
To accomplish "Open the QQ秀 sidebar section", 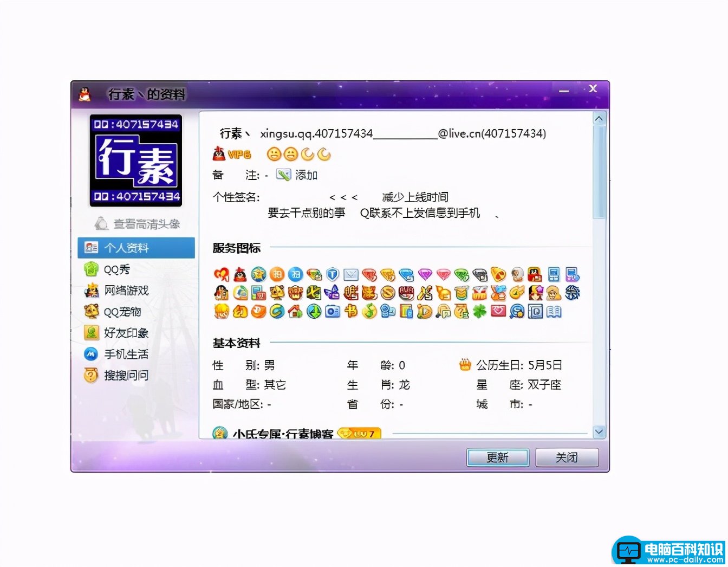I will click(117, 269).
